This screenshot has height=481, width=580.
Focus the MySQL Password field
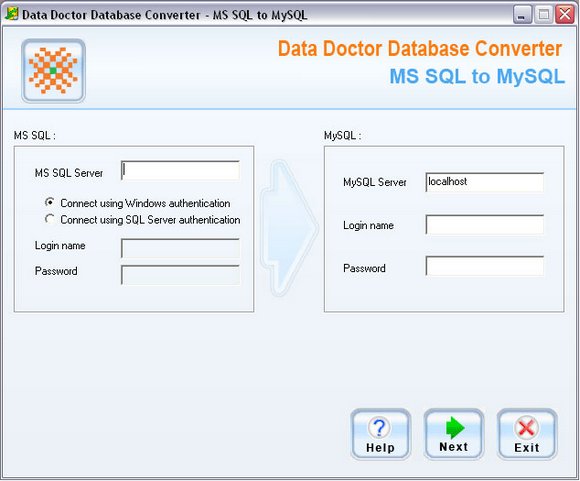[x=485, y=266]
